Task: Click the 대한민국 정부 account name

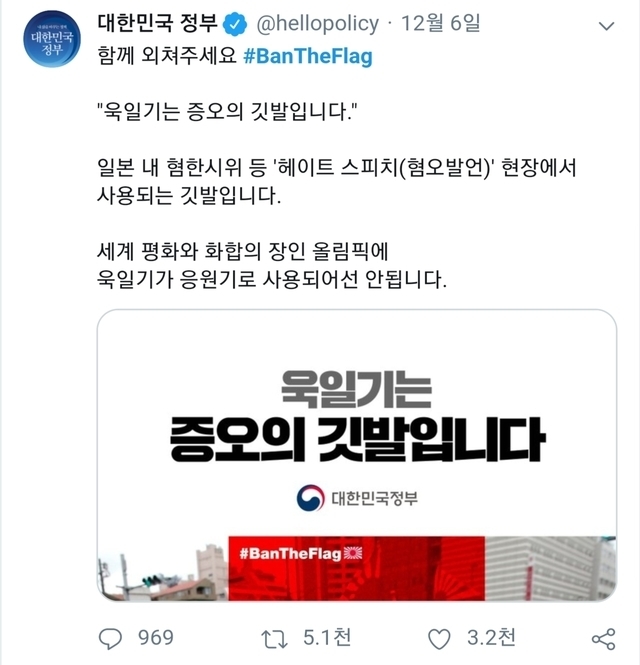Action: [x=157, y=23]
